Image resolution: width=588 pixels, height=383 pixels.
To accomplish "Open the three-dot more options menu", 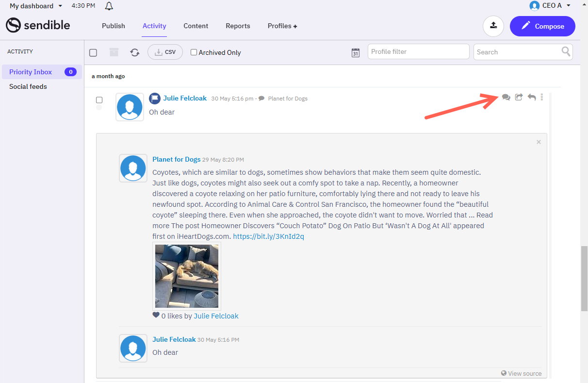I will pos(542,97).
